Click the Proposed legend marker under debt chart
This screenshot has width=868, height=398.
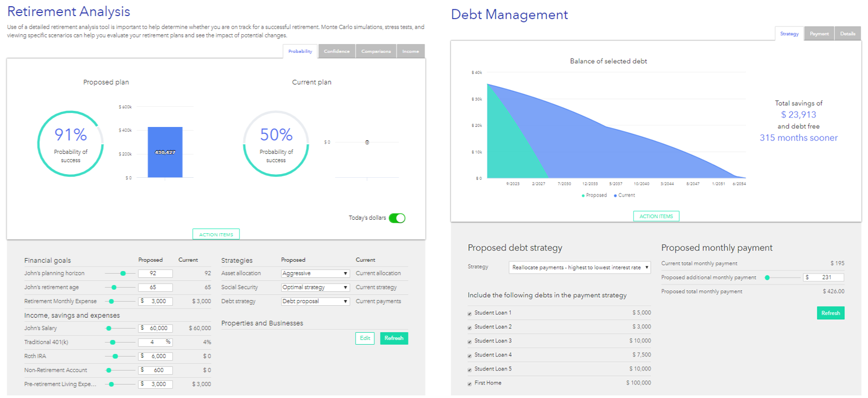[x=583, y=196]
